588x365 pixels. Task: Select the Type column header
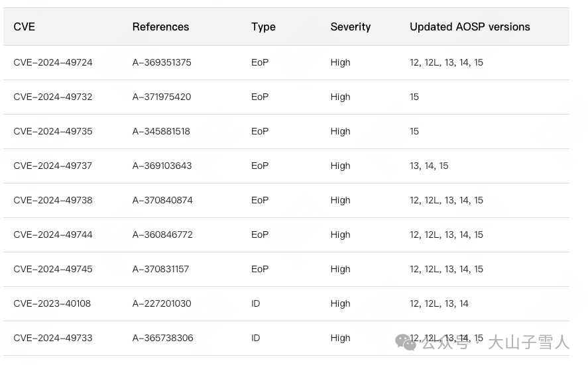pos(263,27)
